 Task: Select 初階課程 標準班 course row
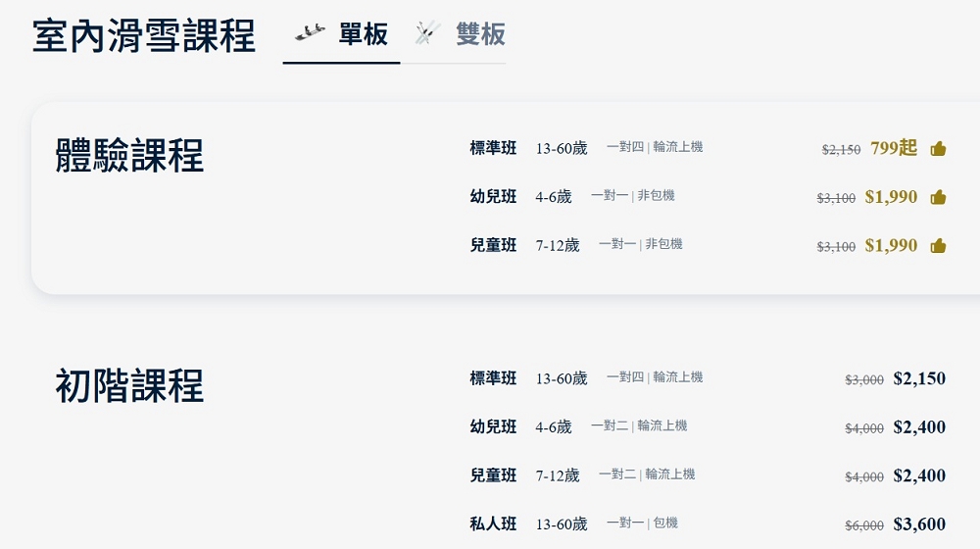click(493, 378)
